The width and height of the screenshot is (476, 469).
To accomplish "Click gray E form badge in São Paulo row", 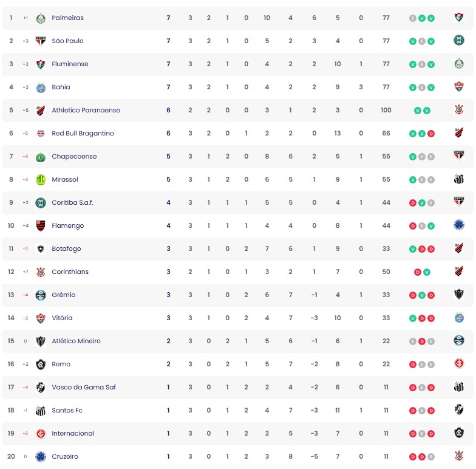I will (422, 41).
